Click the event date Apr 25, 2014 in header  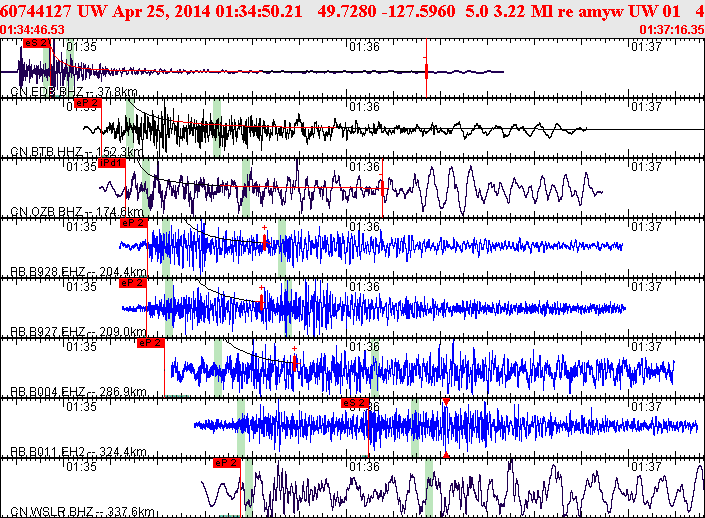coord(161,11)
